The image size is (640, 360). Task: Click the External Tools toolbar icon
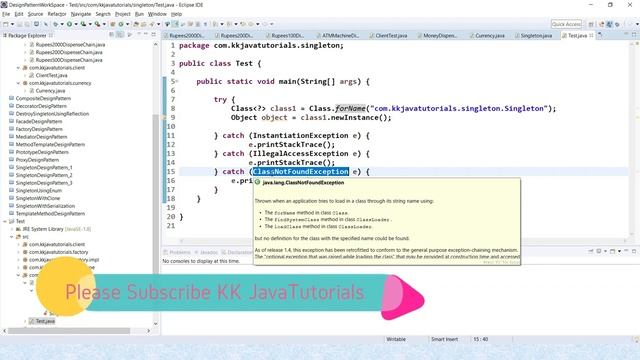(98, 24)
